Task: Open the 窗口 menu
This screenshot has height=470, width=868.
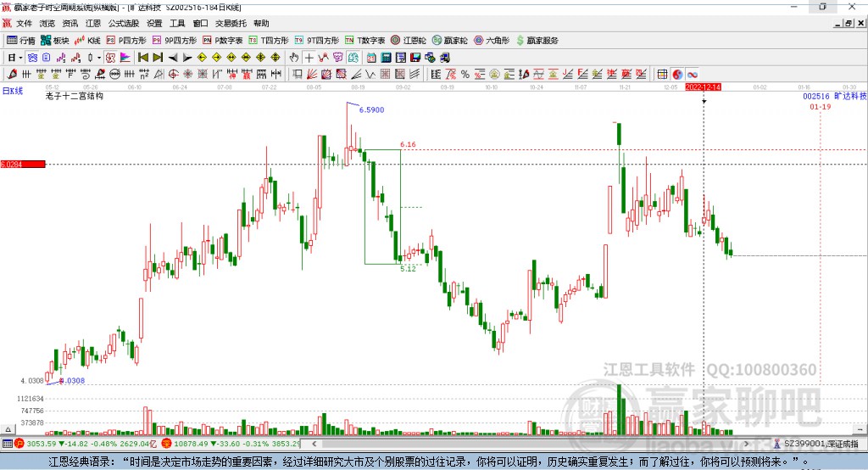Action: (x=200, y=23)
